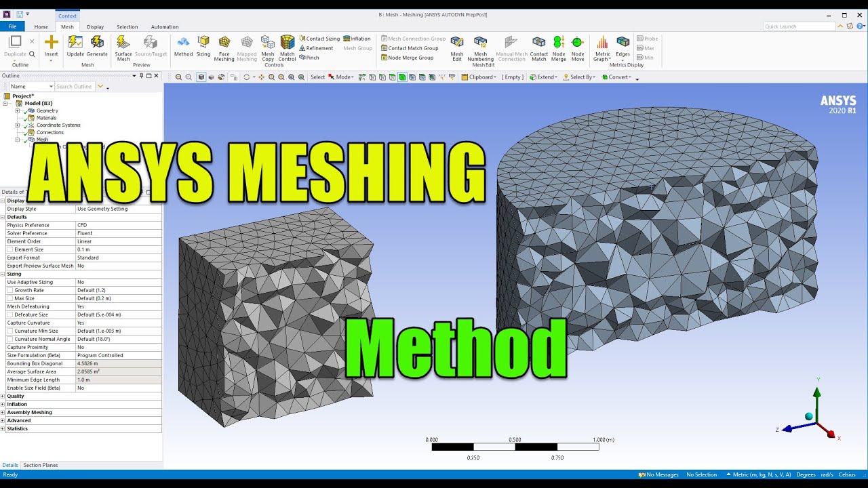Open the Mesh Edit tool
Screen dimensions: 868x488
pyautogui.click(x=457, y=49)
